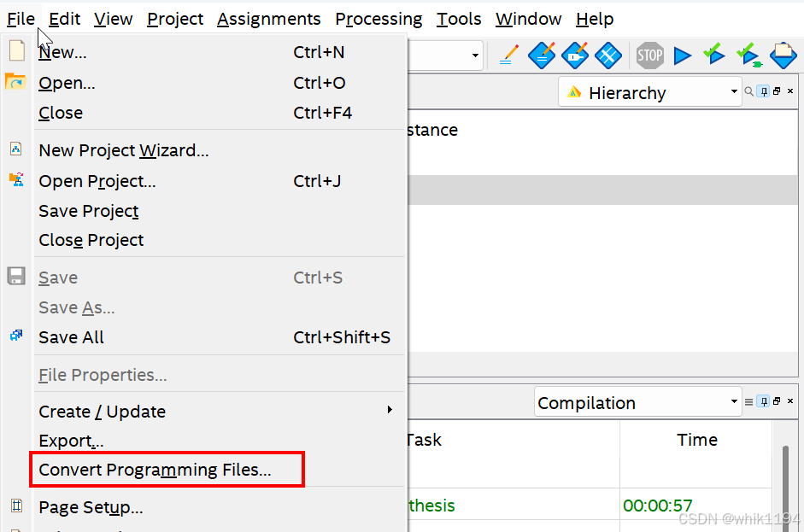Open the Chip Planner diamond icon
804x532 pixels.
[x=608, y=56]
